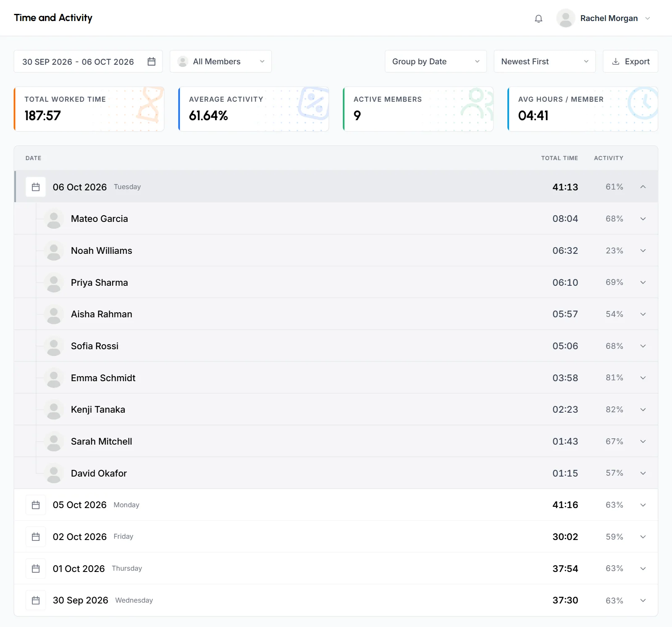
Task: Click the calendar icon for 01 Oct 2026
Action: [36, 569]
